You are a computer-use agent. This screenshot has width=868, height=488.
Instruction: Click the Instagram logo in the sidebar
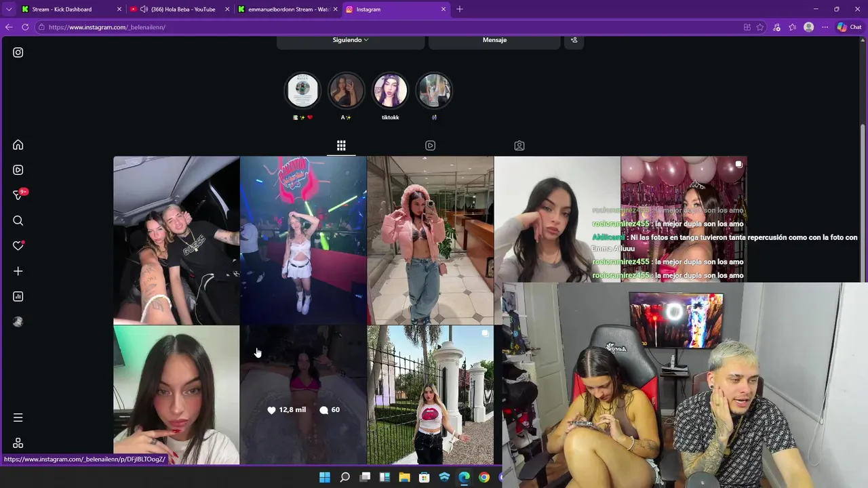[x=18, y=52]
